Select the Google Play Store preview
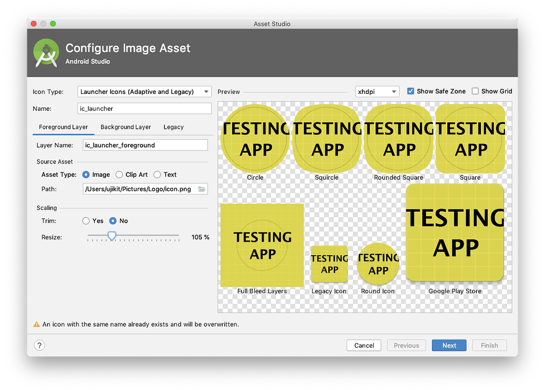This screenshot has width=545, height=392. [454, 233]
